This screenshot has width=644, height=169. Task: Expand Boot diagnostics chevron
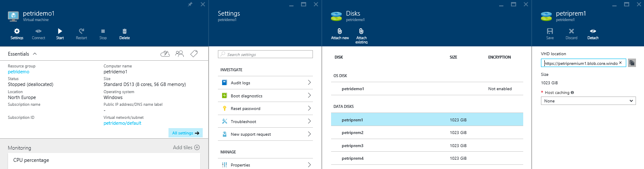309,96
